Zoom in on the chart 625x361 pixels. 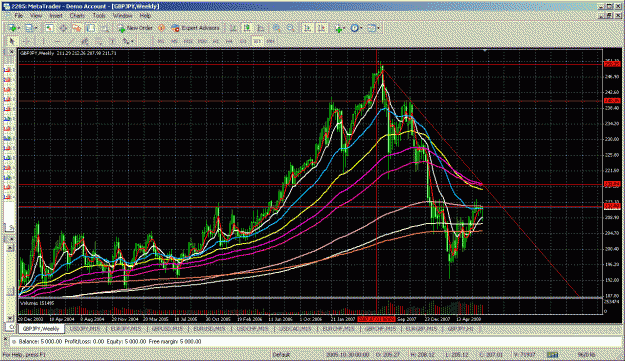coord(277,28)
